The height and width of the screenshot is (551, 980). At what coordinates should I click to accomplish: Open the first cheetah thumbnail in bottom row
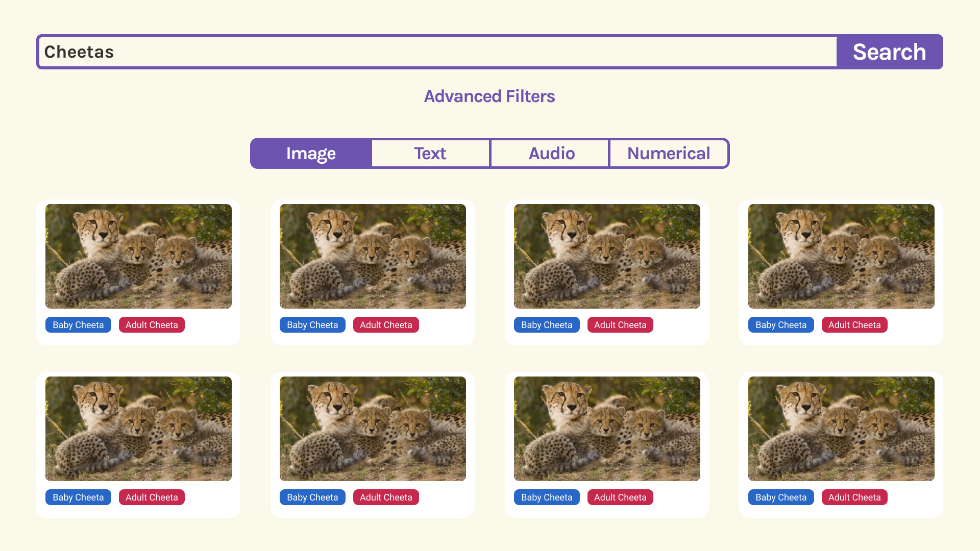[138, 429]
